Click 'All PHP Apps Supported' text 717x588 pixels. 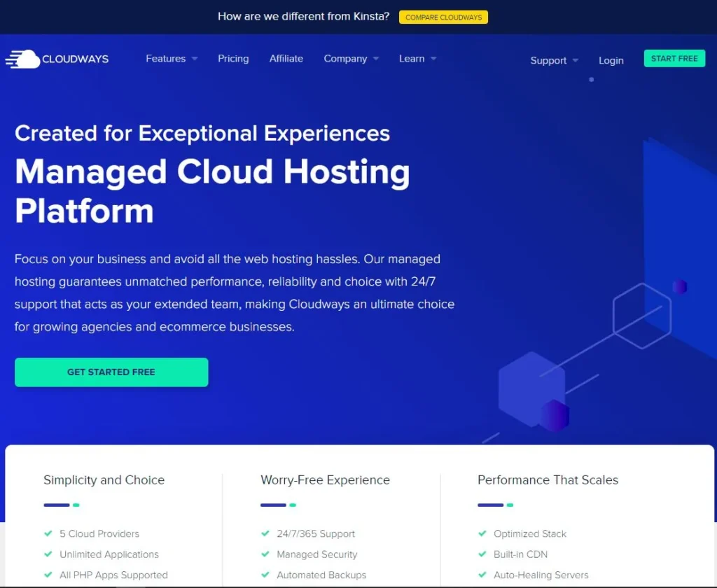coord(113,575)
